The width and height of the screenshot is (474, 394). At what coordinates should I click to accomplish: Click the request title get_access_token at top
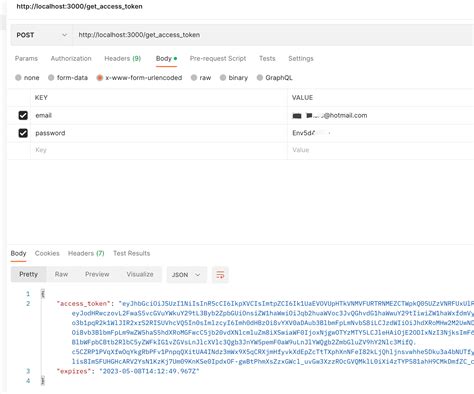coord(79,6)
